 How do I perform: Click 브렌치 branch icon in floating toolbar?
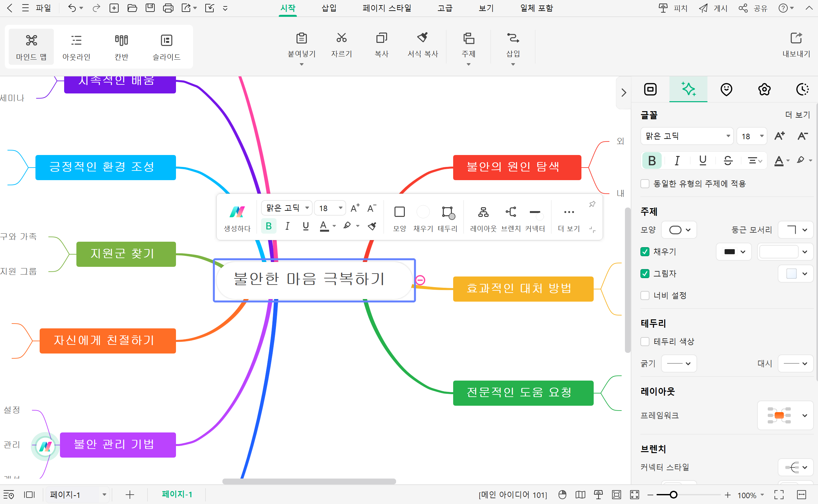point(511,219)
